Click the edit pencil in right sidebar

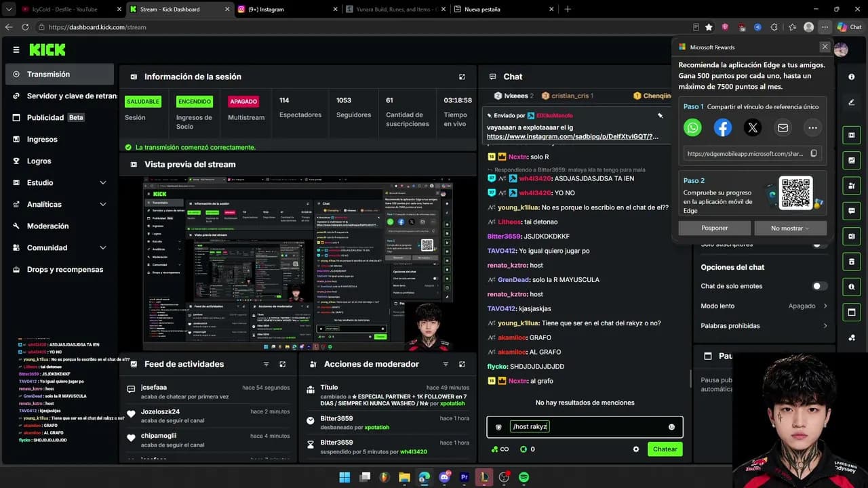[x=852, y=102]
